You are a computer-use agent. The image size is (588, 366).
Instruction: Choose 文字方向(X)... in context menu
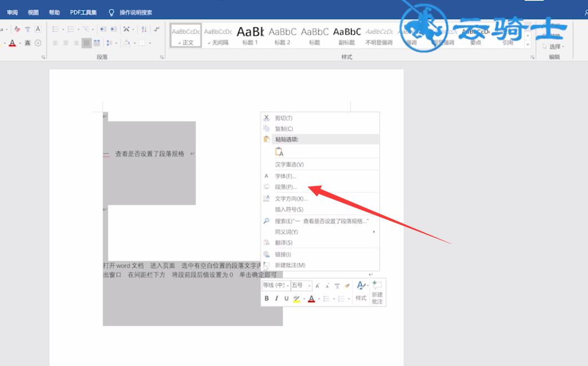tap(291, 198)
